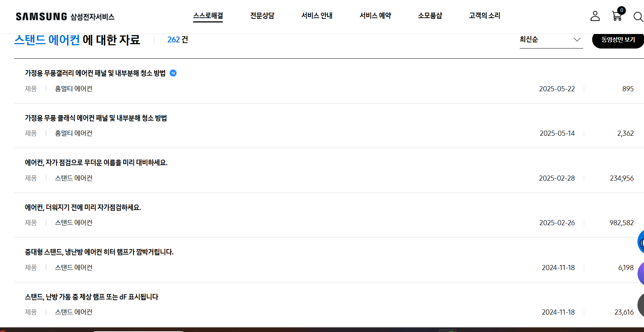Screen dimensions: 644x332
Task: Click 스탠드 에어컨 under 2025-02-28 article
Action: point(74,178)
